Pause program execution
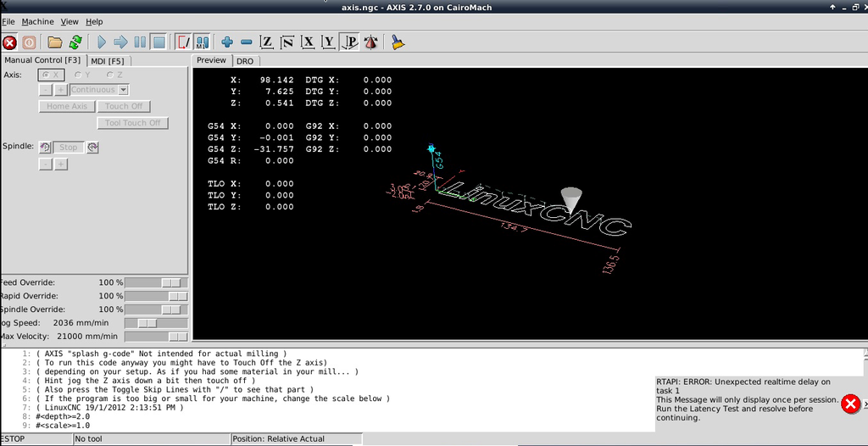 (140, 42)
